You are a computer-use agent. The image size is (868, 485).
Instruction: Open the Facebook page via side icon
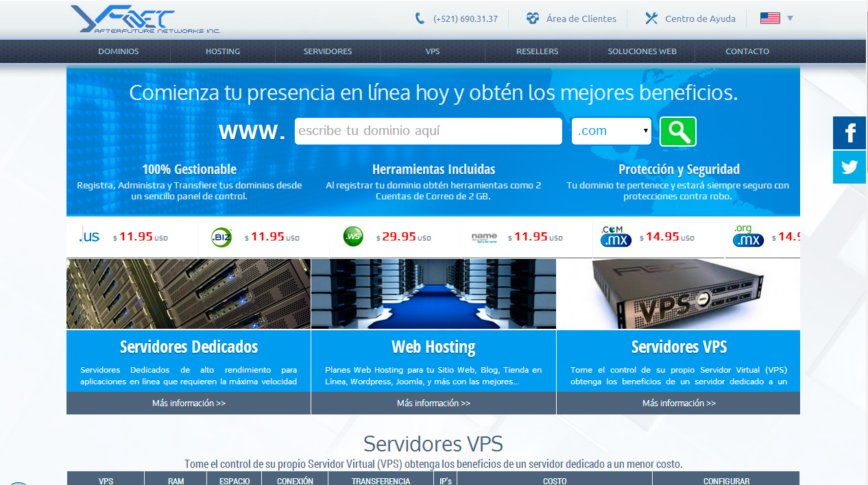(849, 133)
